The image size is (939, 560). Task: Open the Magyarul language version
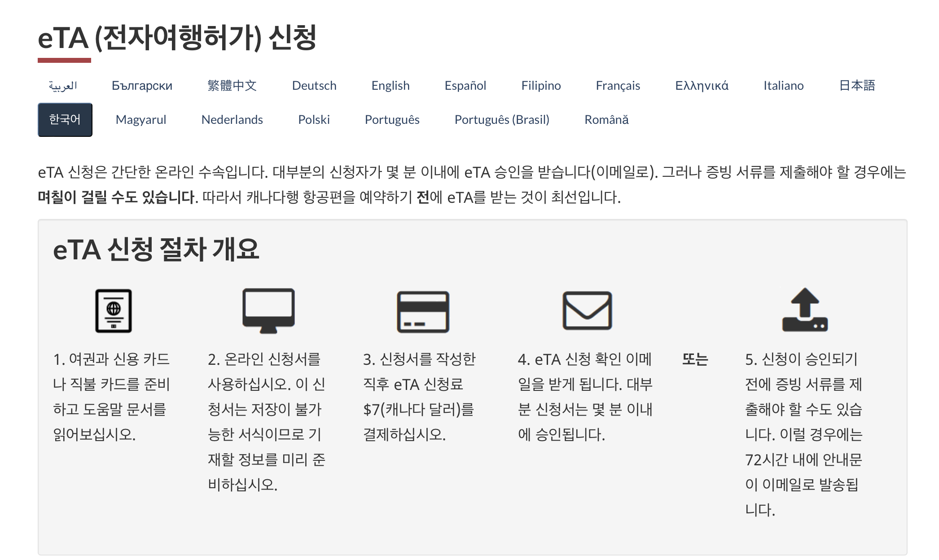[x=141, y=120]
